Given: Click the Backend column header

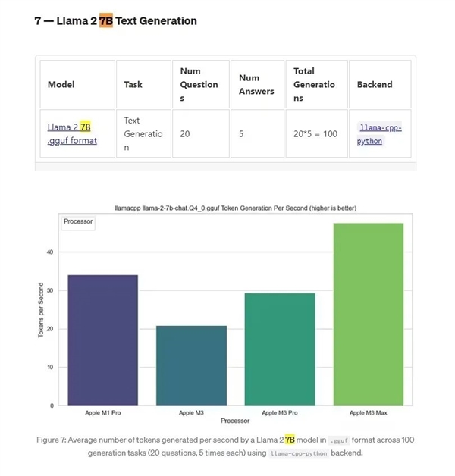Looking at the screenshot, I should point(380,84).
